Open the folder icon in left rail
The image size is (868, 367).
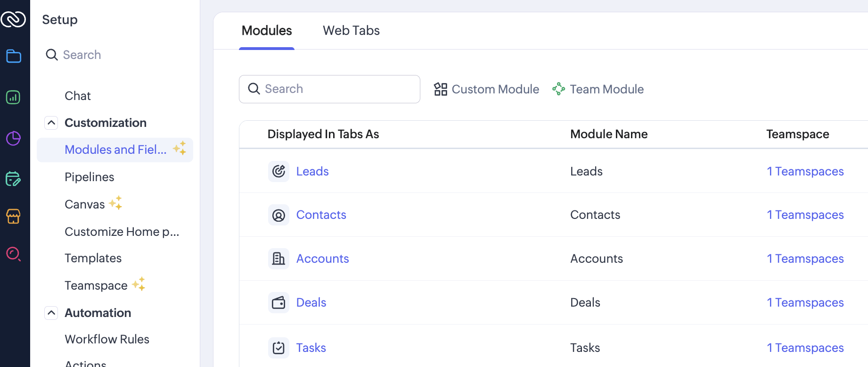(x=14, y=56)
